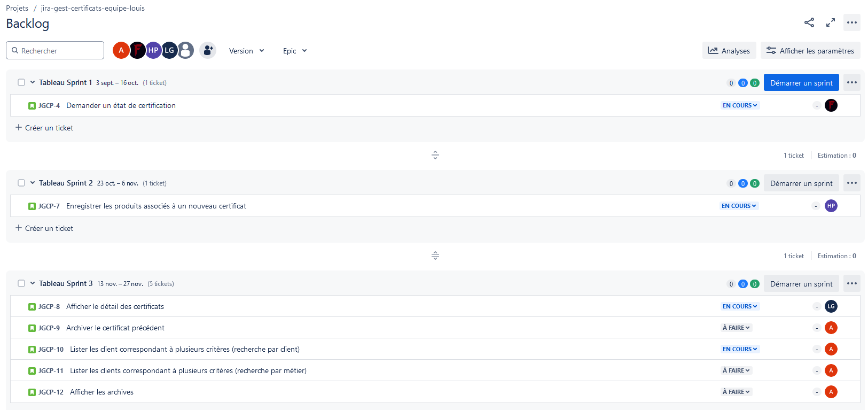The height and width of the screenshot is (410, 868).
Task: Focus the Rechercher search field
Action: [x=59, y=51]
